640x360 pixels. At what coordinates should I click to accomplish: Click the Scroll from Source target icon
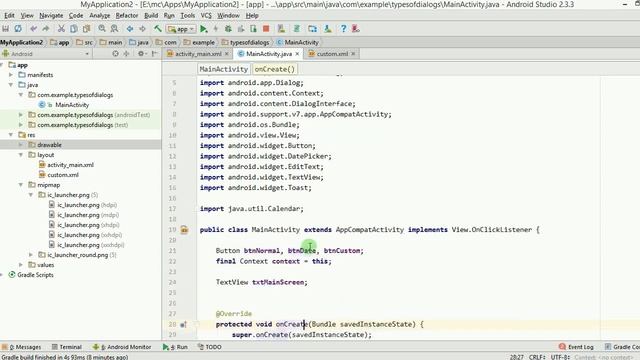coord(116,53)
